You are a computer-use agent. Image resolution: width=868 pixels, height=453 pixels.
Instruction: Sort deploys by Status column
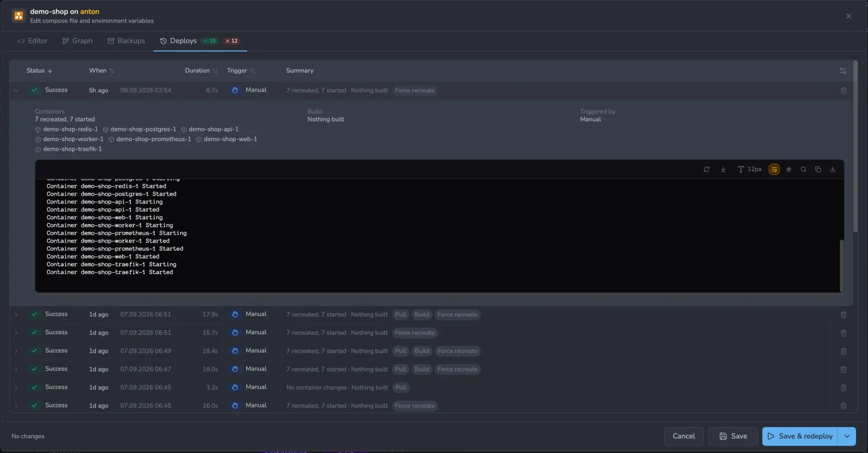coord(39,71)
